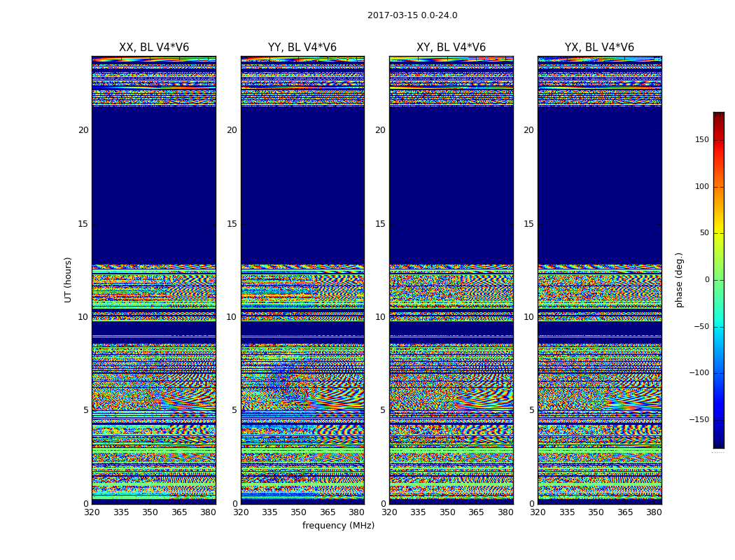The height and width of the screenshot is (560, 735).
Task: Click the 365 x-tick under YY panel
Action: coord(328,512)
